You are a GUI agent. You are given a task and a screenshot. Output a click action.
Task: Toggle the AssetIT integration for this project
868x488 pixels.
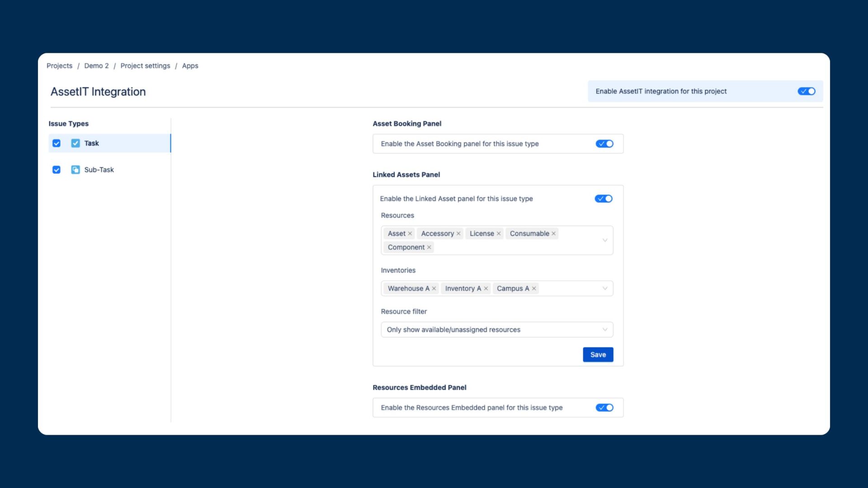(807, 91)
